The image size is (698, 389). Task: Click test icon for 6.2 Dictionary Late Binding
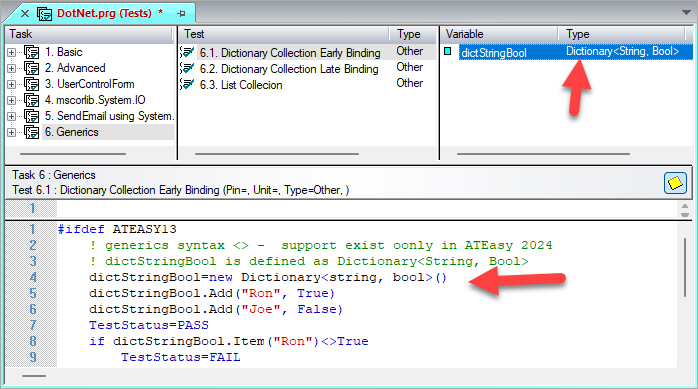tap(187, 69)
